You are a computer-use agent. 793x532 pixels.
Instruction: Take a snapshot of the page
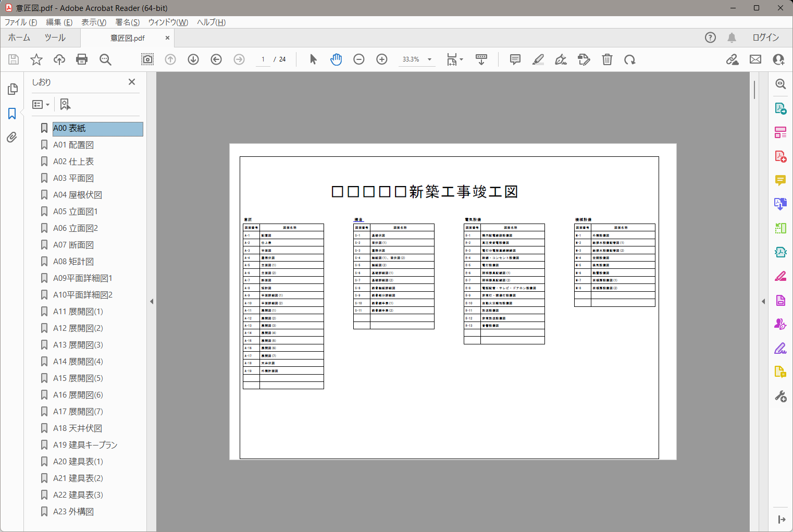147,59
